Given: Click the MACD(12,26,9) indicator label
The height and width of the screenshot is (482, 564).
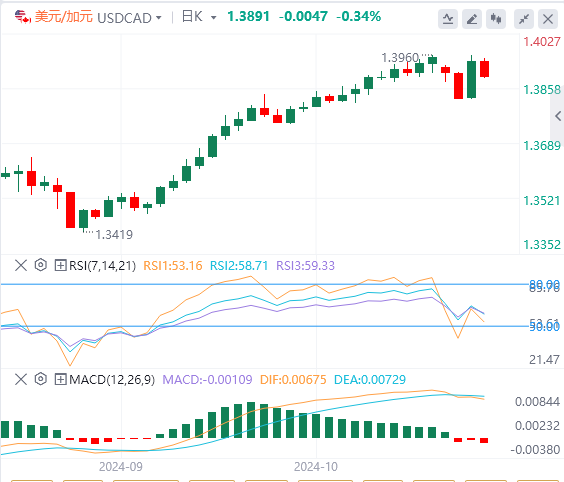Looking at the screenshot, I should (112, 379).
